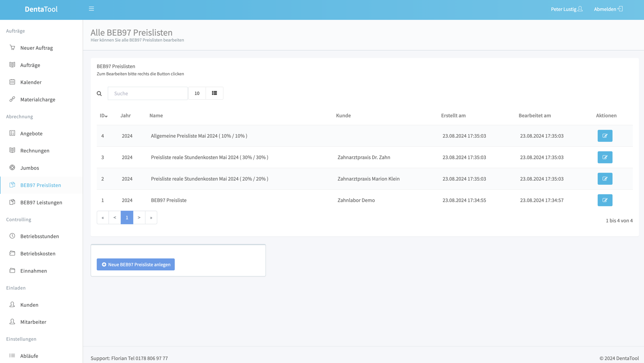Click into the Suche search field
The height and width of the screenshot is (363, 644).
[148, 94]
